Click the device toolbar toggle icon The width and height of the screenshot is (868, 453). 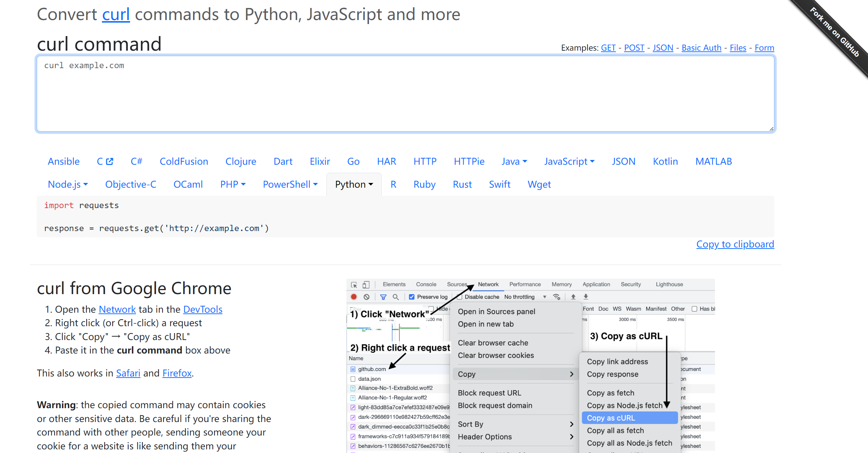[x=366, y=285]
